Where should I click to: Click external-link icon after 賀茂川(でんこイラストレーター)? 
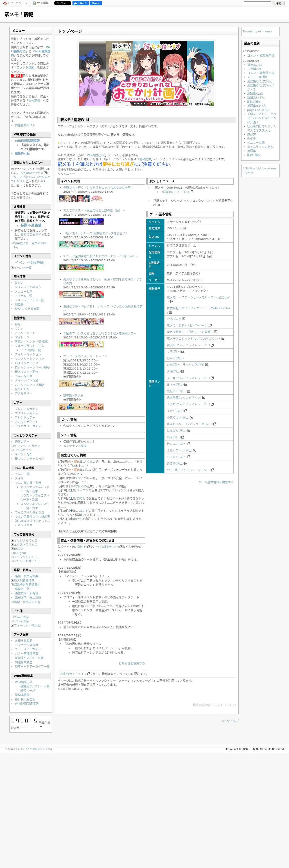(212, 345)
